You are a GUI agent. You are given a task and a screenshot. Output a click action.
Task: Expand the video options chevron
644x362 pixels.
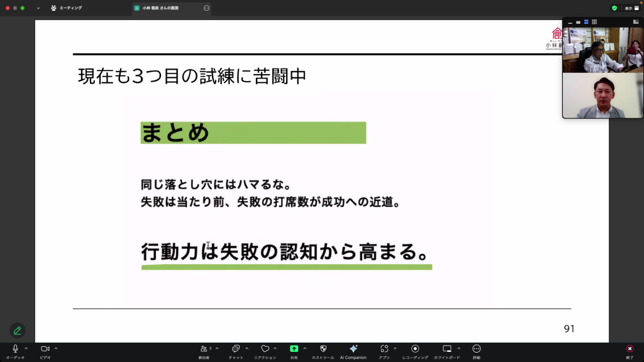point(56,348)
